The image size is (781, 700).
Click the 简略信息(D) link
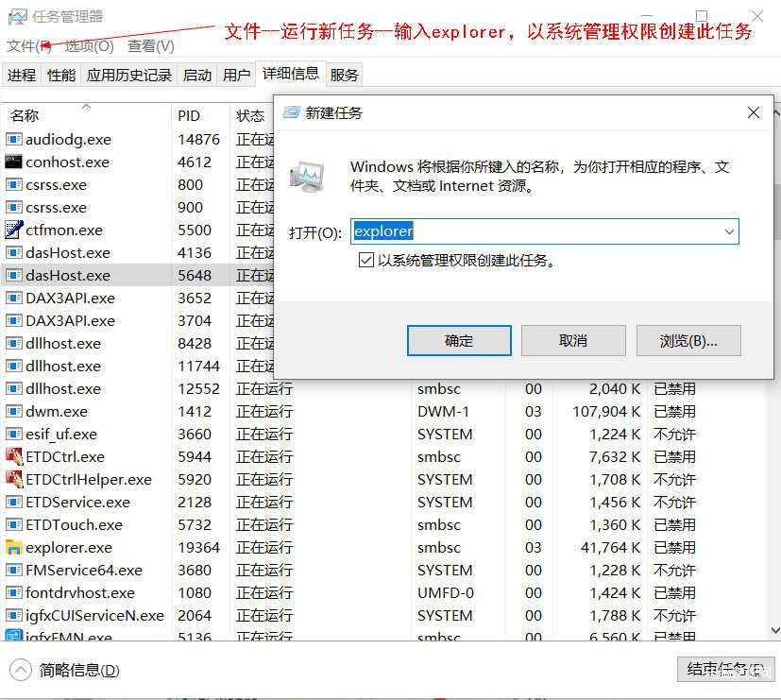[x=79, y=670]
